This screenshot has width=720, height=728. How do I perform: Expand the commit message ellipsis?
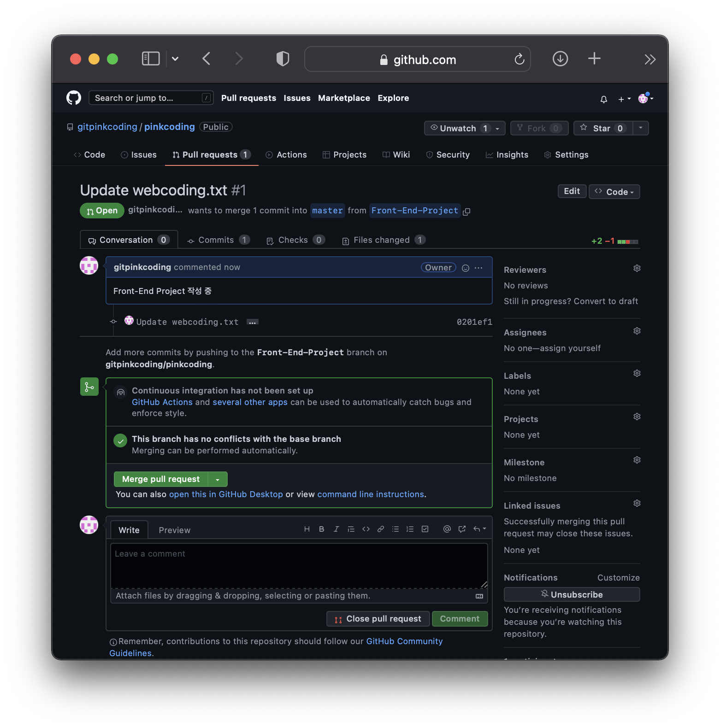[x=252, y=322]
